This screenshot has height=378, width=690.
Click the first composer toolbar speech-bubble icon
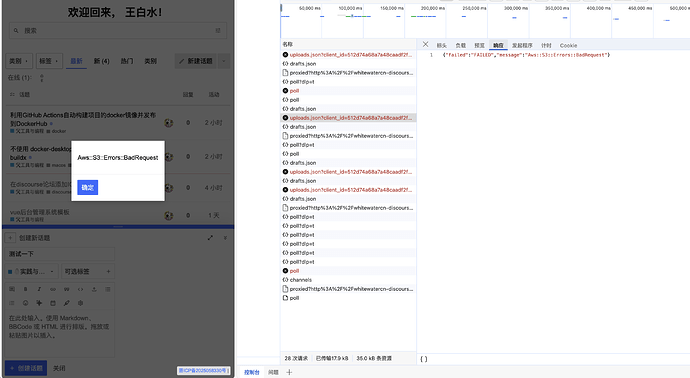point(12,289)
